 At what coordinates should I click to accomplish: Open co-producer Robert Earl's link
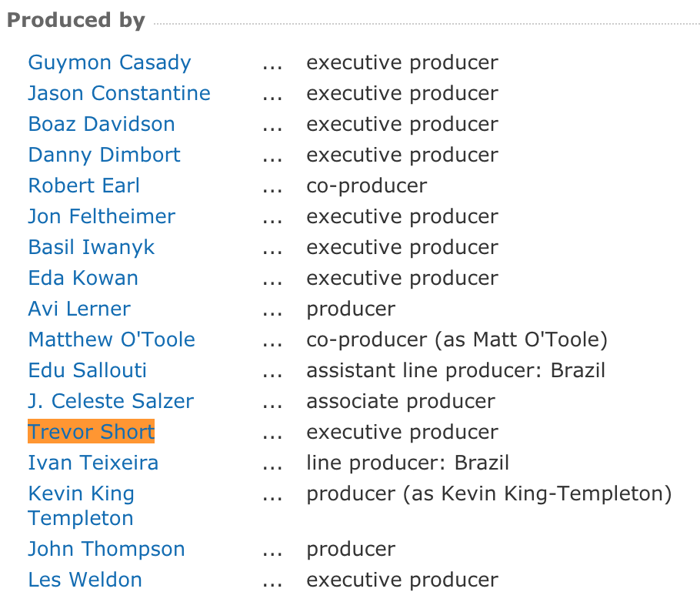84,186
